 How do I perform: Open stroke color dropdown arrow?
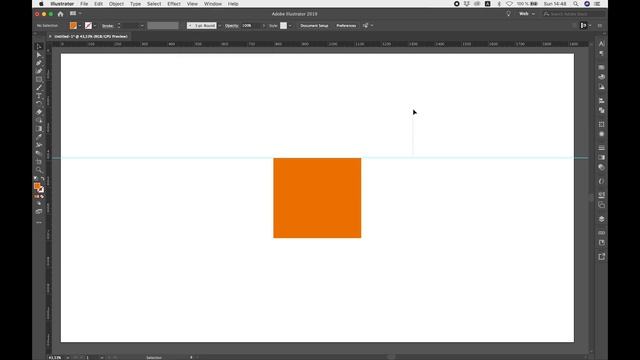click(95, 26)
